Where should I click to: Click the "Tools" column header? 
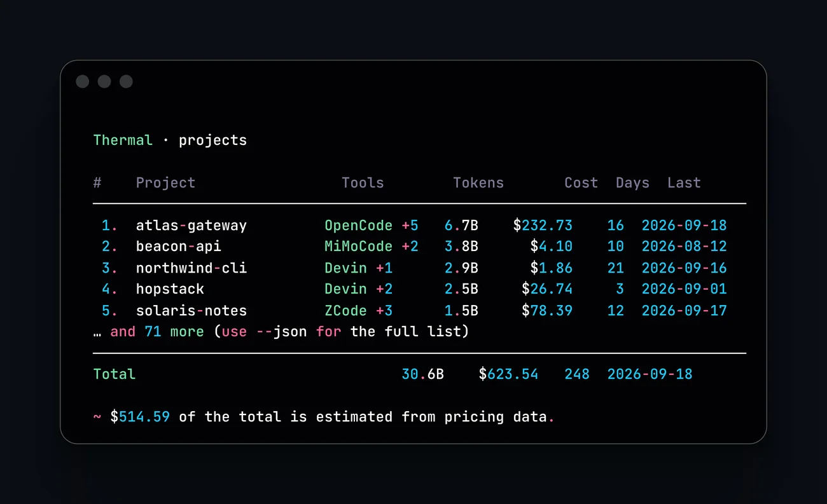point(363,183)
